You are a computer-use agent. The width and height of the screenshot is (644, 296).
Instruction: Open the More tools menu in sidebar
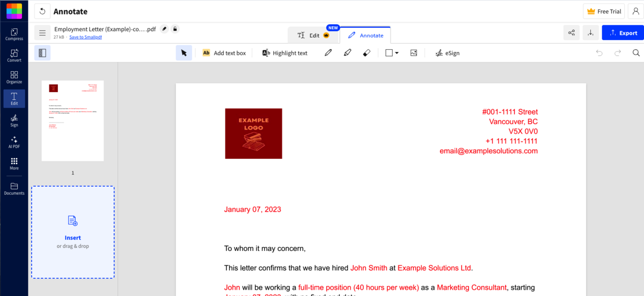pos(14,164)
